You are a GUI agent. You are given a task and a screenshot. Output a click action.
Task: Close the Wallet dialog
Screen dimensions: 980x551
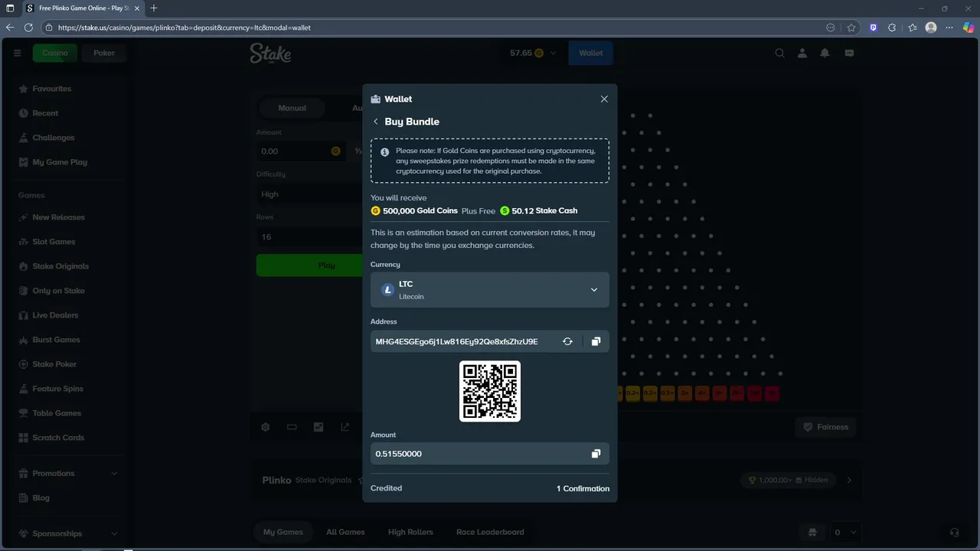pyautogui.click(x=604, y=99)
